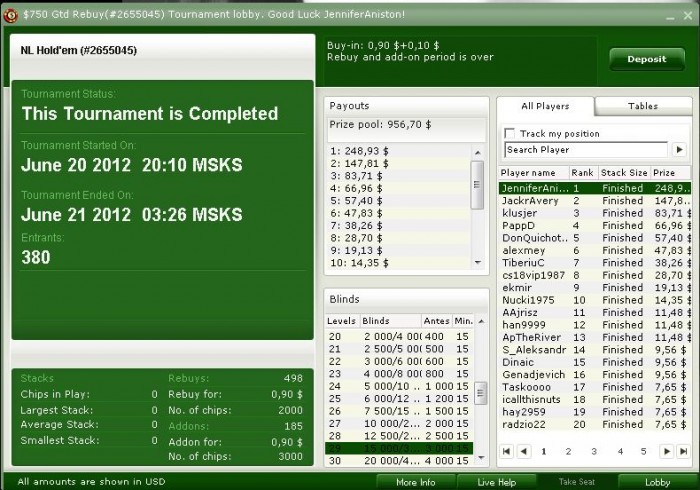The image size is (700, 490).
Task: Click the Deposit button
Action: [647, 59]
